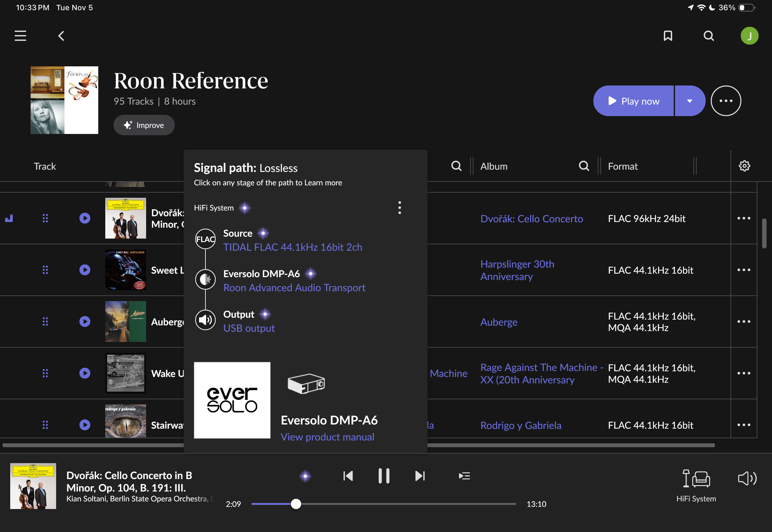Click the Wi-Fi status icon
The height and width of the screenshot is (532, 772).
[x=701, y=7]
